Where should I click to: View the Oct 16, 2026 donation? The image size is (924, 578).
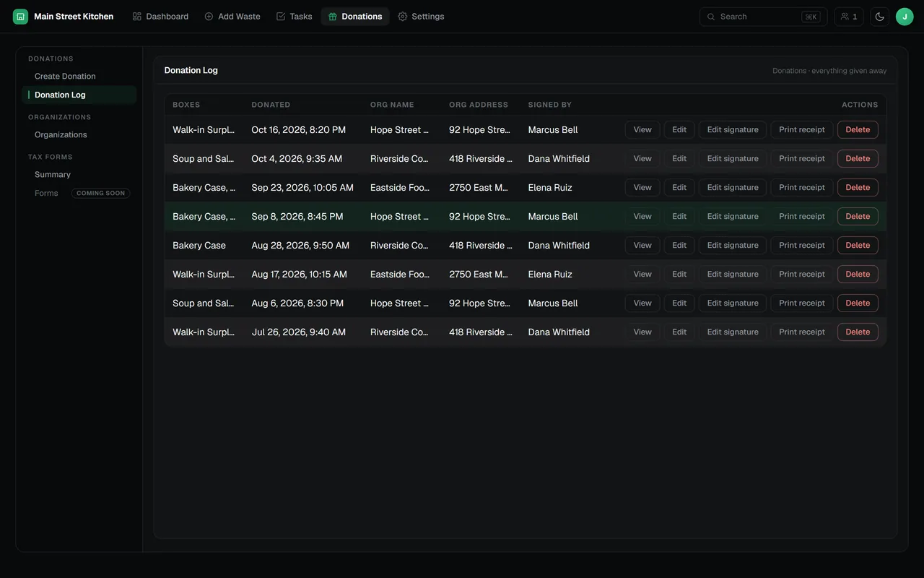pos(642,130)
